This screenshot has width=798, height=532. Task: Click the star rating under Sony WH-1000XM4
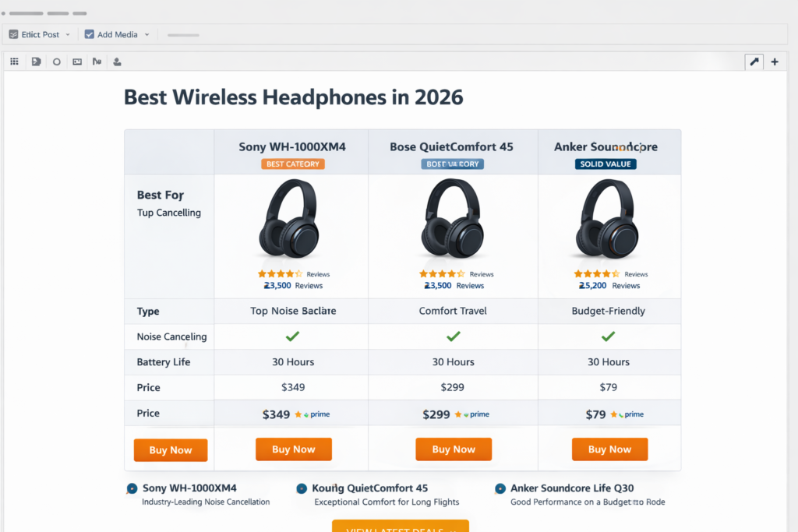tap(279, 273)
